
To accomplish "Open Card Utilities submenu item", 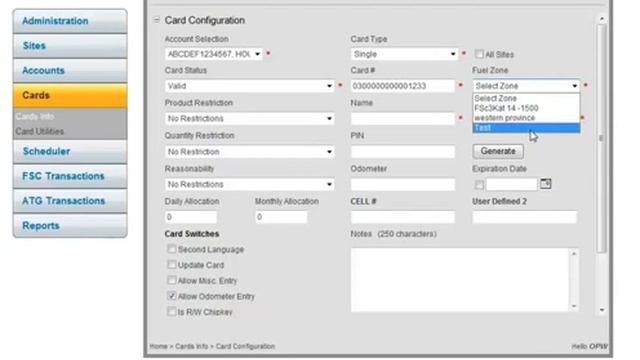I will pyautogui.click(x=40, y=131).
